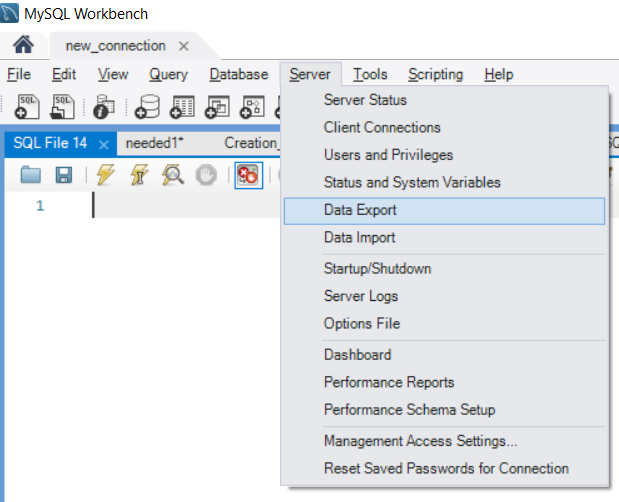
Task: Open Management Access Settings...
Action: [444, 441]
